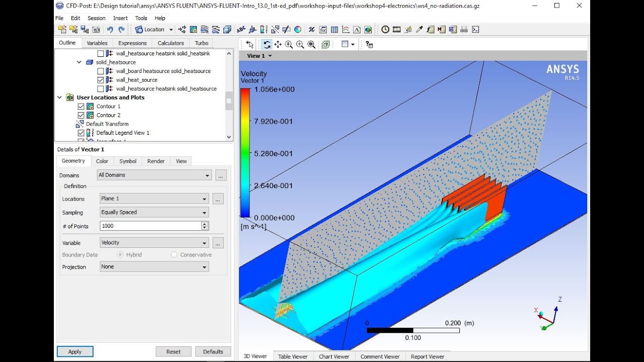This screenshot has width=644, height=362.
Task: Select the Hybrid radio button
Action: pos(120,255)
